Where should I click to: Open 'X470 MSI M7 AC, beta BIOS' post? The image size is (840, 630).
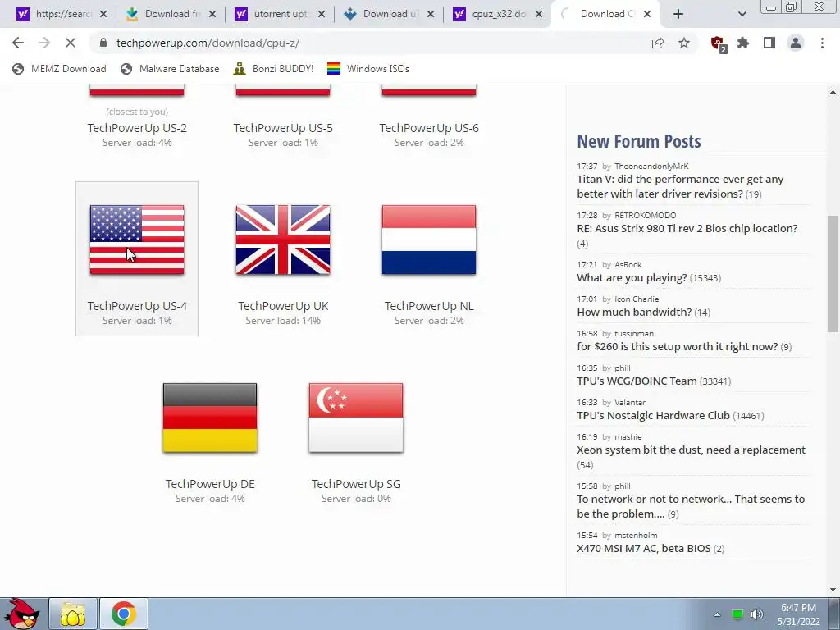[644, 549]
